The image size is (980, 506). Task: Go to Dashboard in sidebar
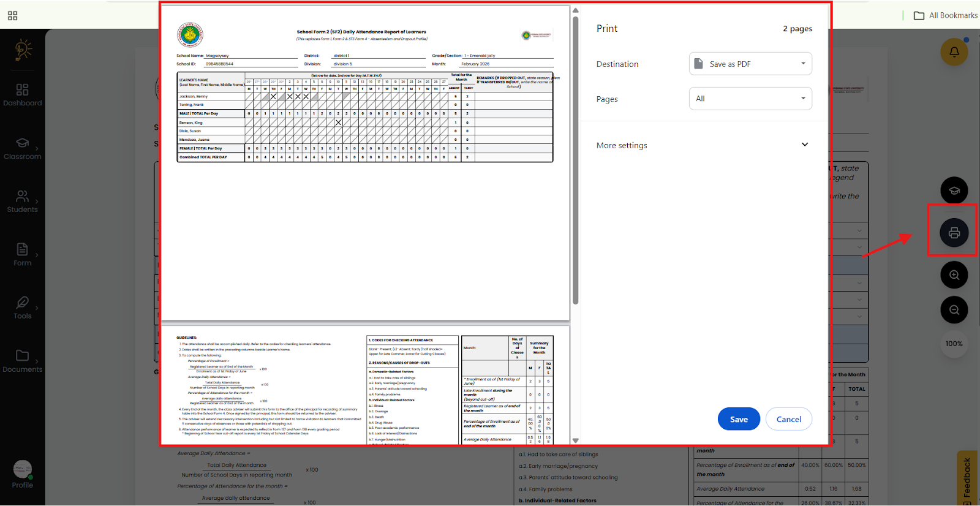click(x=23, y=95)
